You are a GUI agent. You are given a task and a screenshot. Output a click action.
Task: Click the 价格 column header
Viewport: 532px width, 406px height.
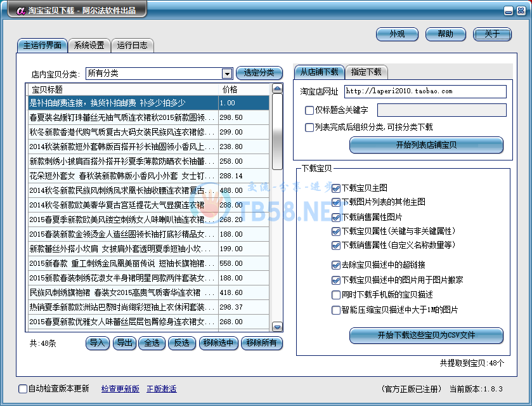click(x=243, y=89)
